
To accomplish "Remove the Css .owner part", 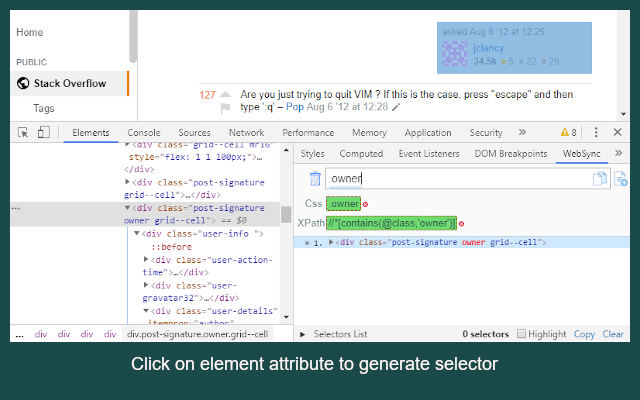I will (365, 204).
